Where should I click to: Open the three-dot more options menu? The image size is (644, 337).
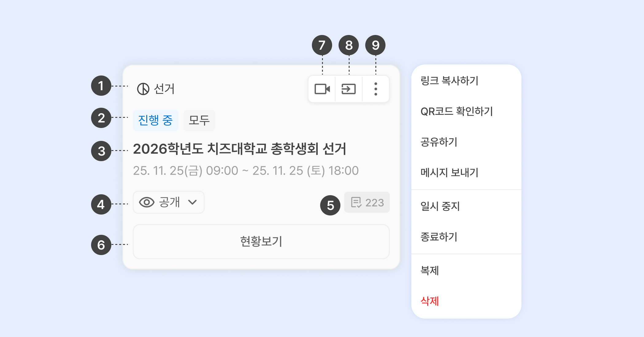point(376,89)
